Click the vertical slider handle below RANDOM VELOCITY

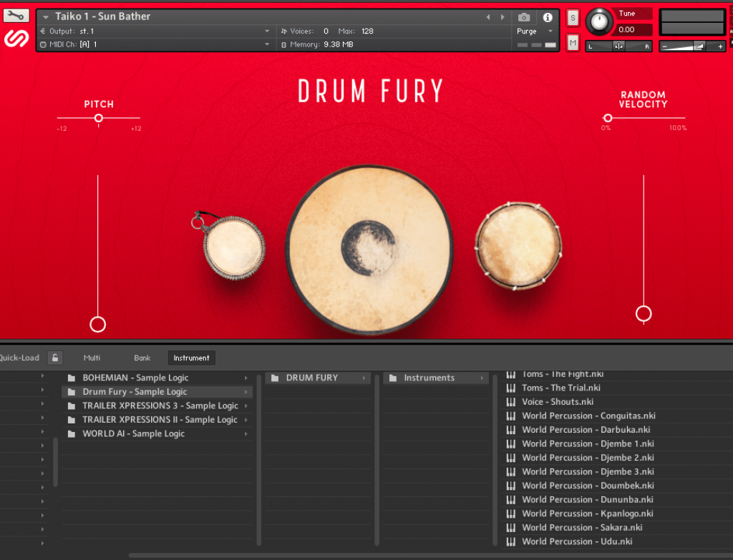click(644, 314)
